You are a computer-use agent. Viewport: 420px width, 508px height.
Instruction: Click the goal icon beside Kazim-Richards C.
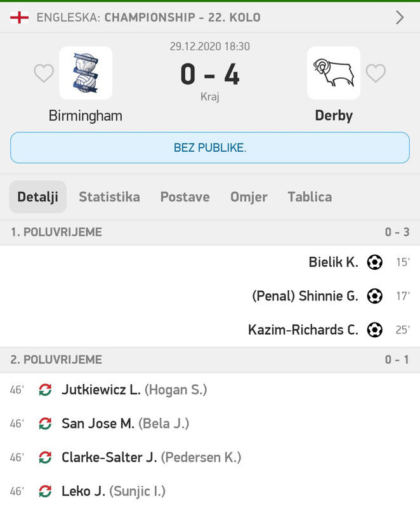375,330
